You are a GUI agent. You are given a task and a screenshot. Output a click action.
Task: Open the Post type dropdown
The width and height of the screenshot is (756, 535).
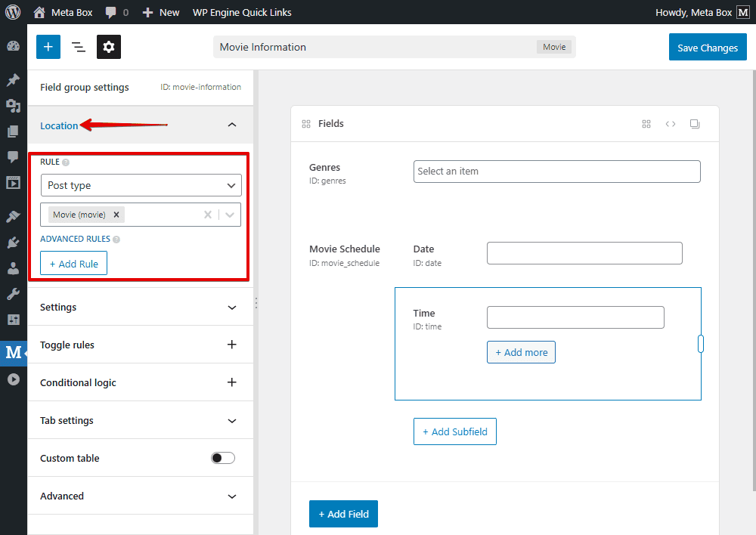(141, 185)
